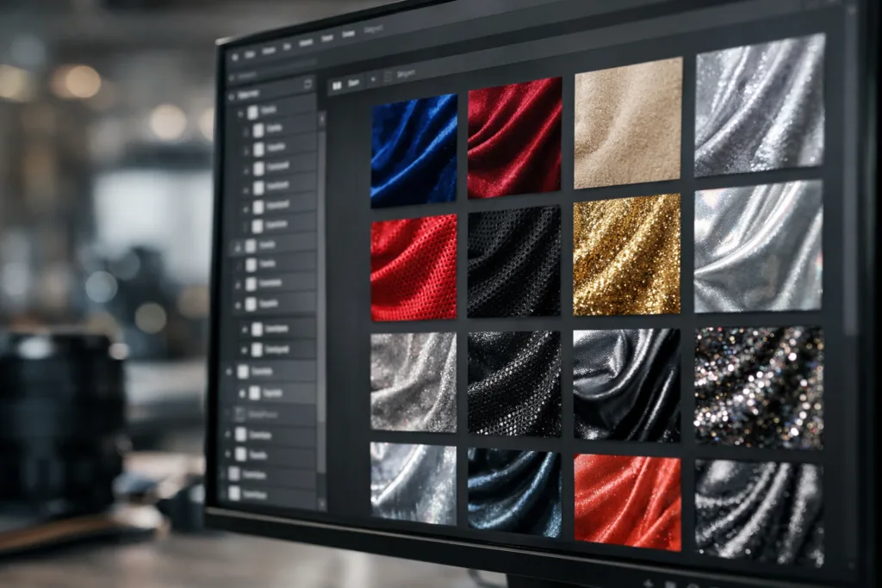Select the blue velvet fabric thumbnail
The image size is (882, 588).
[x=414, y=151]
